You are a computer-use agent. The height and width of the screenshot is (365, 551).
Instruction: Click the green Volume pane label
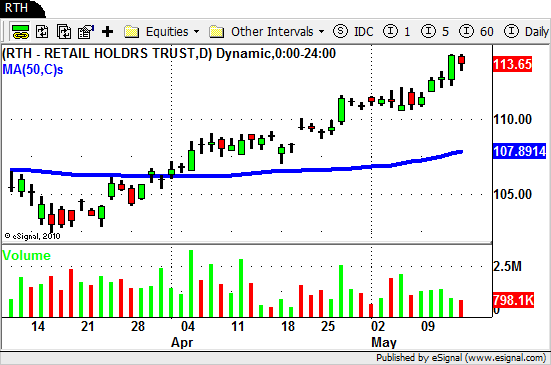(26, 255)
